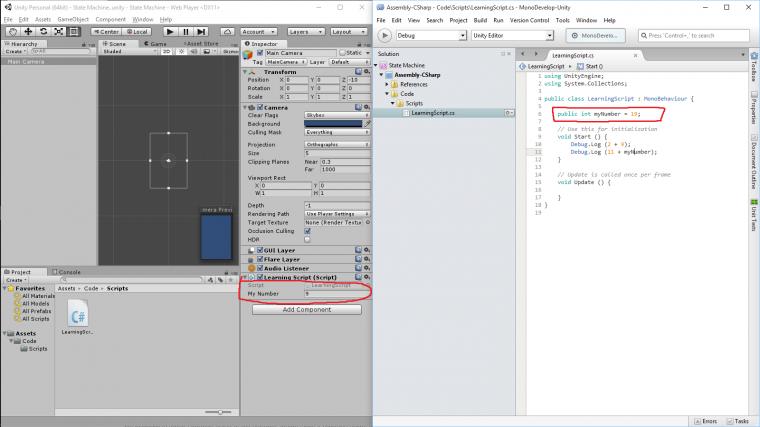Select the Rotate tool in Unity toolbar
760x427 pixels.
click(43, 32)
